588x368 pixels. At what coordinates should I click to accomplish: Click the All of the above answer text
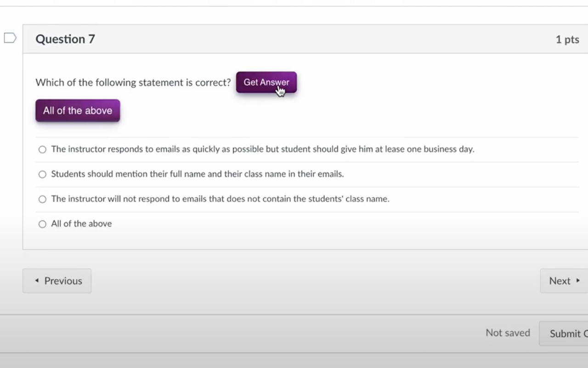pos(81,224)
